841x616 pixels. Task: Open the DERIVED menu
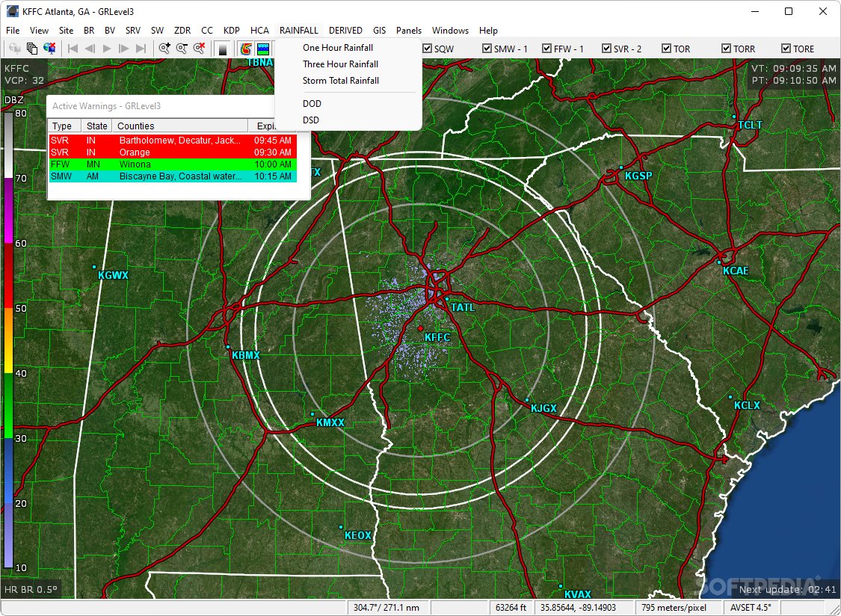pos(345,31)
